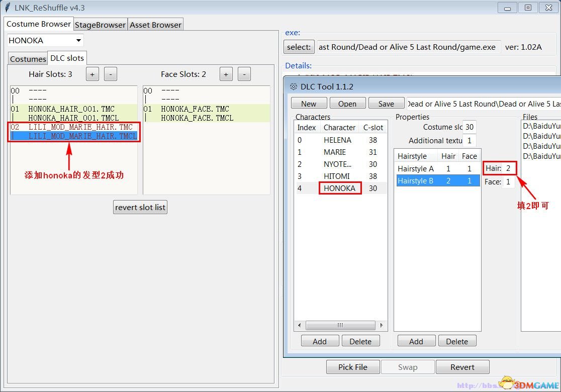Click Add under Characters list
The width and height of the screenshot is (561, 392).
320,341
